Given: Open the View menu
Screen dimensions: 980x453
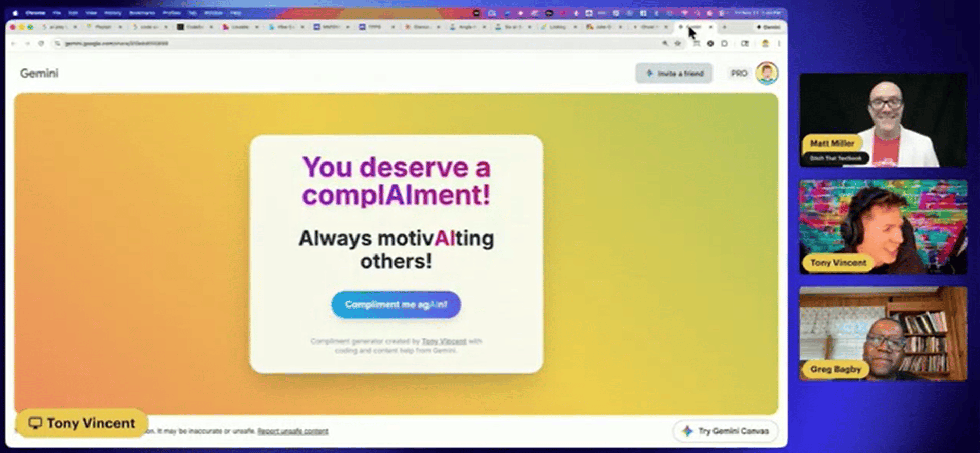Looking at the screenshot, I should click(91, 13).
